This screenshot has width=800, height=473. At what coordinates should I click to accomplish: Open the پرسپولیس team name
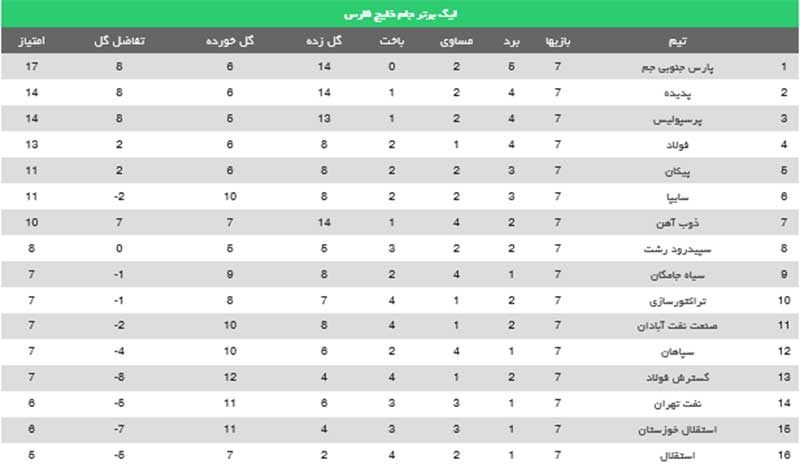677,119
